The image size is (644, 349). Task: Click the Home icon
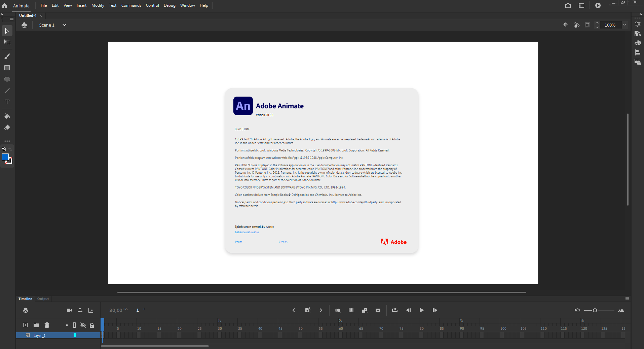tap(4, 5)
